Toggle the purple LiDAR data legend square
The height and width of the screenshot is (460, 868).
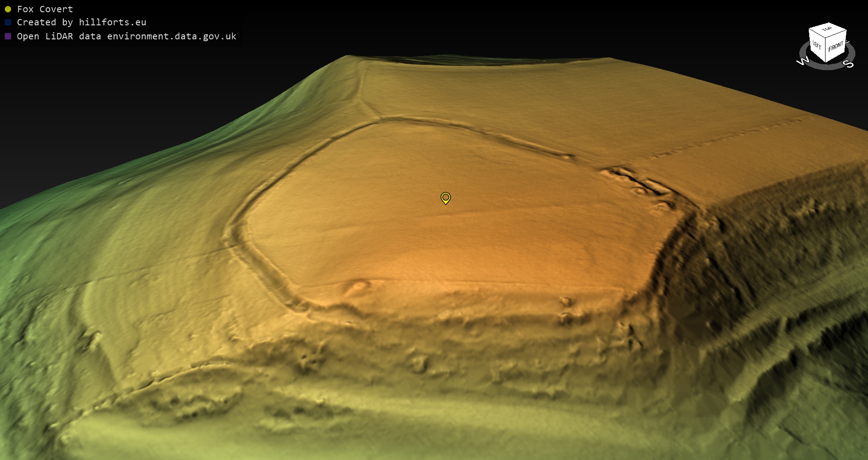point(8,36)
